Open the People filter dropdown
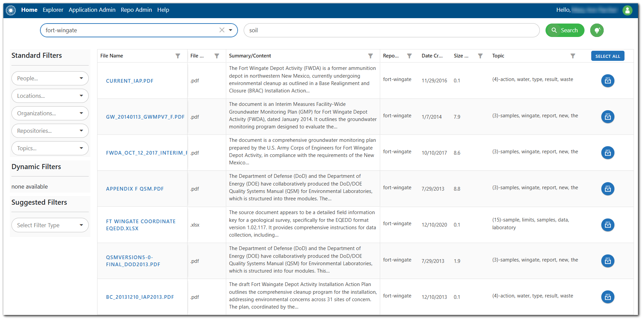 point(50,78)
